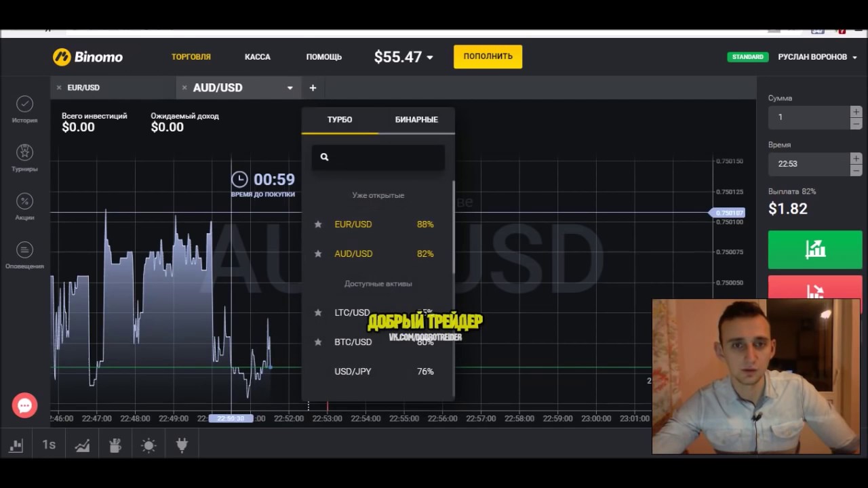
Task: Open the AUD/USD asset dropdown arrow
Action: (x=290, y=88)
